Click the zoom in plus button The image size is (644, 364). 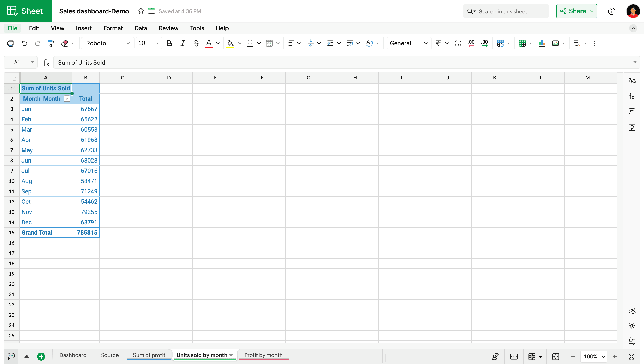pos(615,356)
